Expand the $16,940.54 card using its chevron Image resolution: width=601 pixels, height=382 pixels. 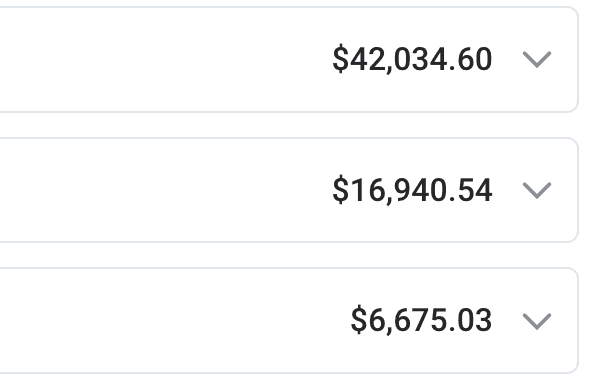click(x=537, y=190)
